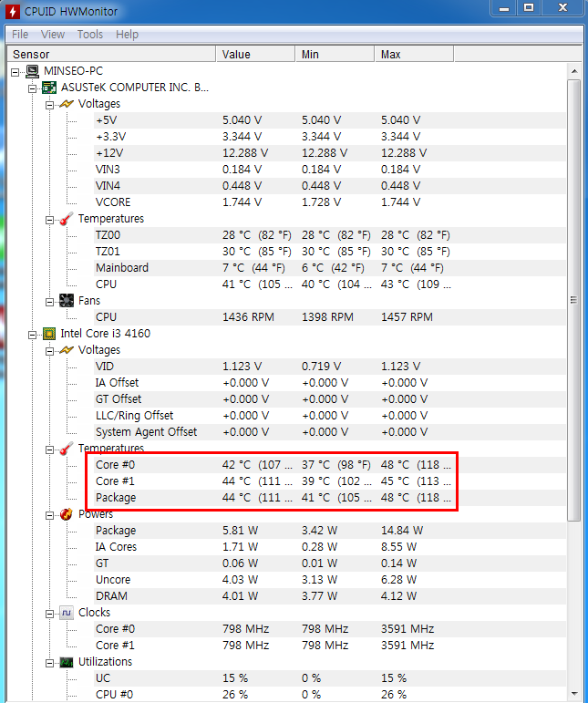Select the VIN4 sensor row
This screenshot has width=588, height=703.
click(x=330, y=186)
